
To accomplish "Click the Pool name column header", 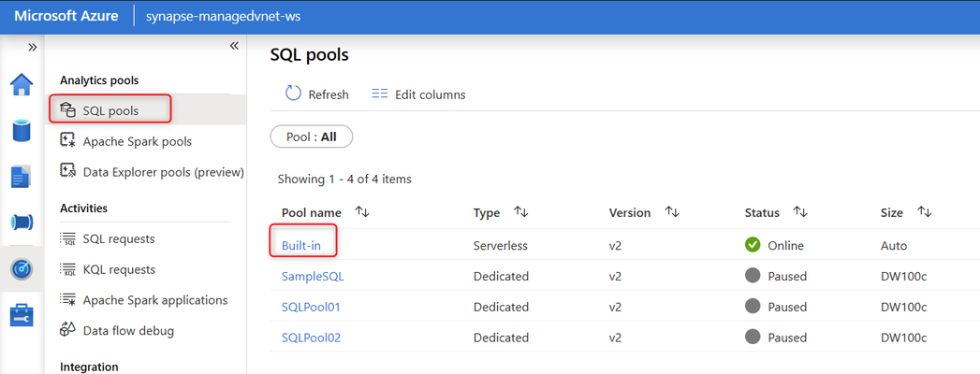I will point(312,213).
